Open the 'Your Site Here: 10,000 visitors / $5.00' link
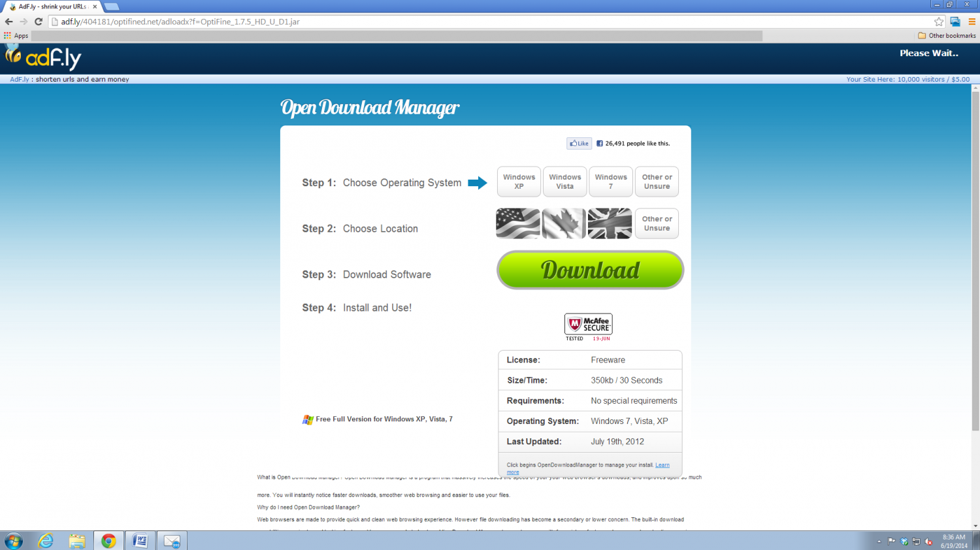 [x=908, y=80]
